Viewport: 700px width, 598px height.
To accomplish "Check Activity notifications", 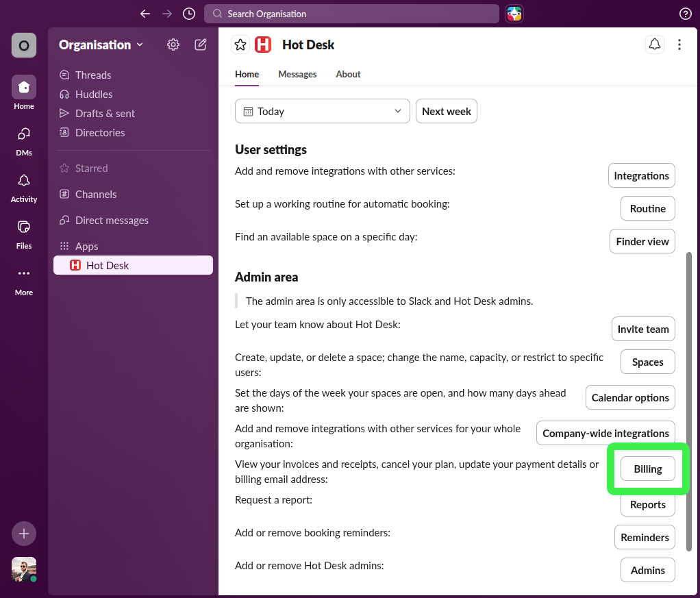I will click(23, 186).
